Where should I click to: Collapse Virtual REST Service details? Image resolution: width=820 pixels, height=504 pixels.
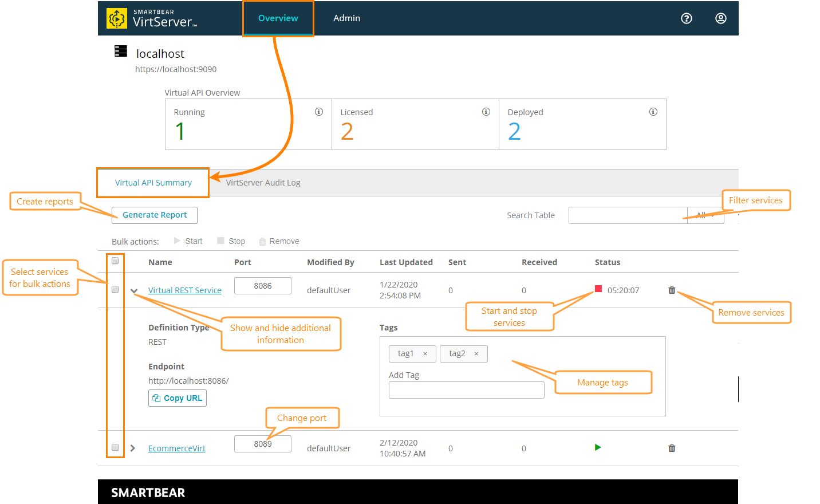tap(134, 291)
